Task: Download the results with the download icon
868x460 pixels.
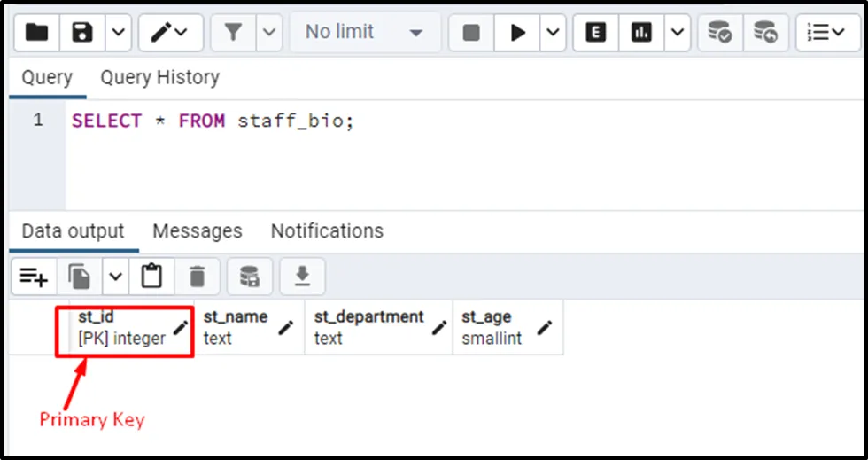Action: click(302, 277)
